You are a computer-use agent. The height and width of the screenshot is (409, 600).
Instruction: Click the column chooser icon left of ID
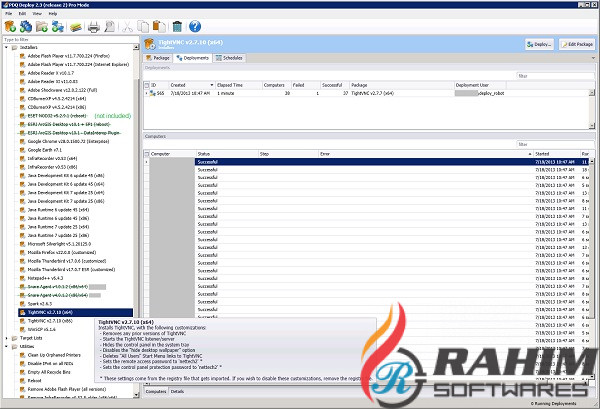147,85
